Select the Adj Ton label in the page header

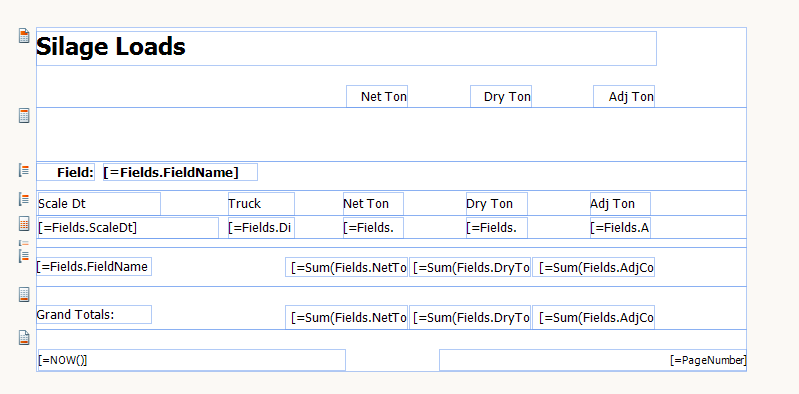point(624,96)
